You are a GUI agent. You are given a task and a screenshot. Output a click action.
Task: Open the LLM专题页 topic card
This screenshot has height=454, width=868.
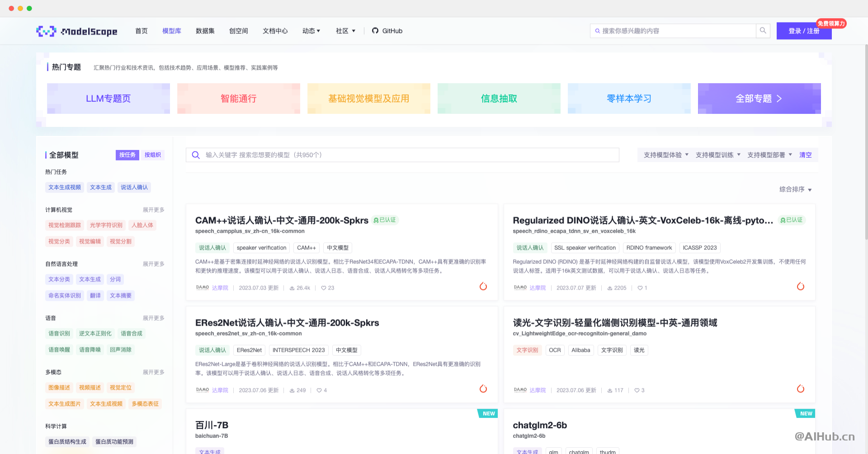[108, 98]
